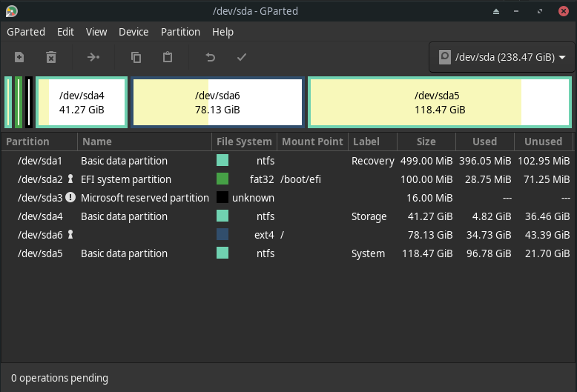Select the /dev/sda3 partition row
The width and height of the screenshot is (577, 392).
point(287,197)
